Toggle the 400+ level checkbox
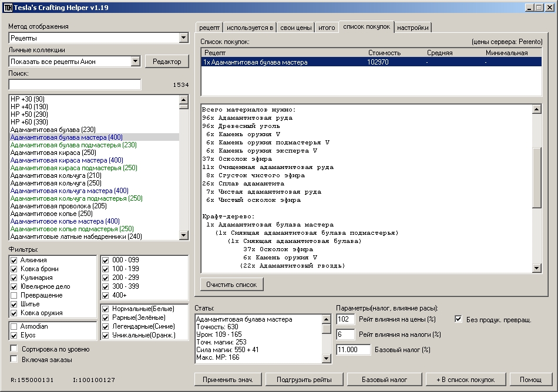Viewport: 558px width, 392px height. (105, 295)
